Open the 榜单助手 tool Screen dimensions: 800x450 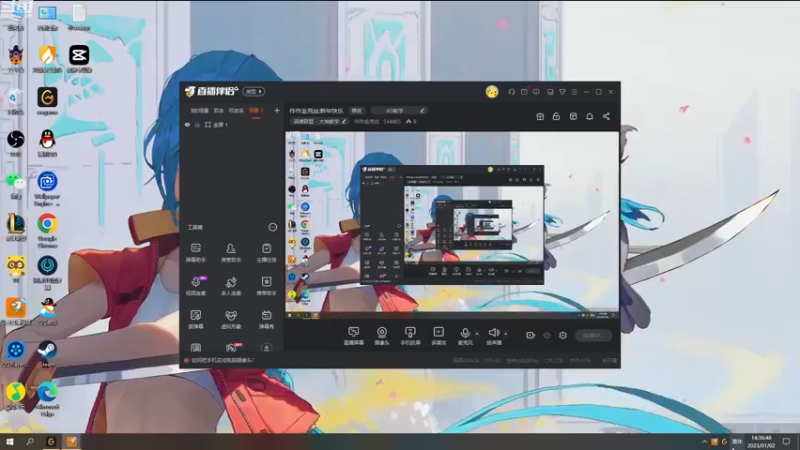tap(266, 286)
